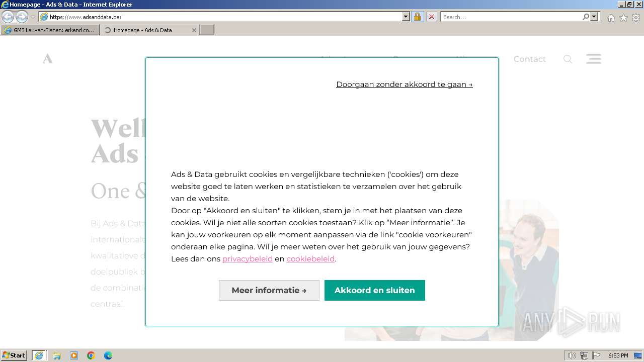The width and height of the screenshot is (644, 362).
Task: Click the browser Search box
Action: tap(511, 17)
